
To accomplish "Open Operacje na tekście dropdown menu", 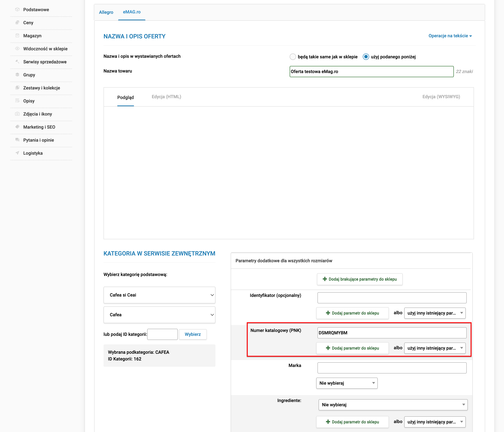I will [450, 36].
